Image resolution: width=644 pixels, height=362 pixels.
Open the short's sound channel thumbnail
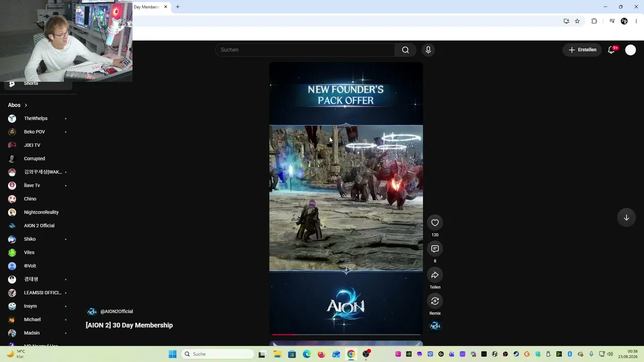click(435, 326)
